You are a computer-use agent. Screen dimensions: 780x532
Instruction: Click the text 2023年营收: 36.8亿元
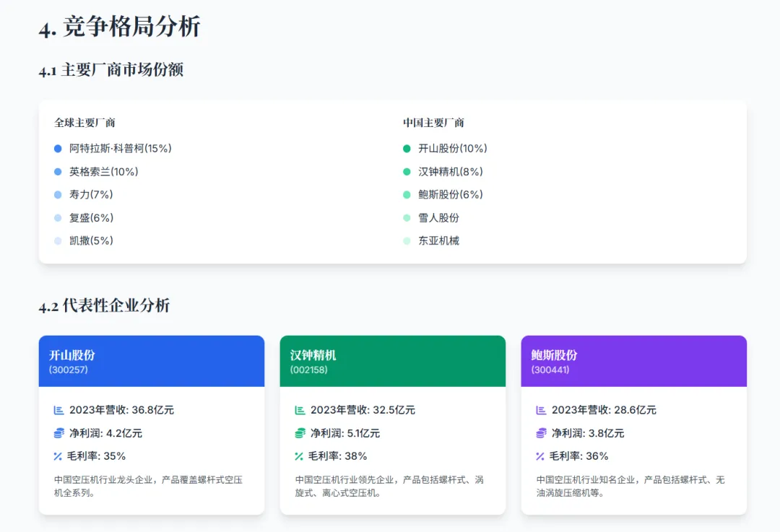pyautogui.click(x=122, y=410)
